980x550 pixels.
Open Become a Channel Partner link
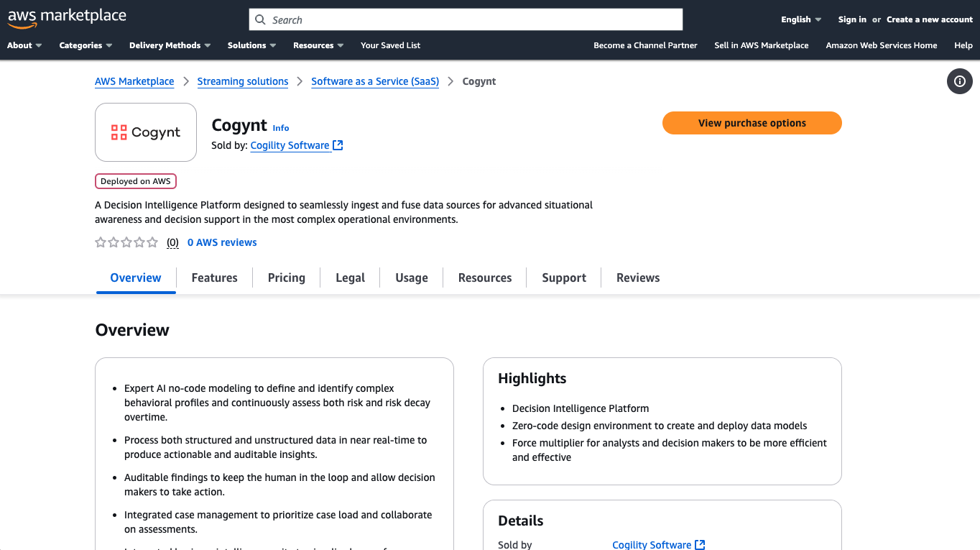(645, 45)
